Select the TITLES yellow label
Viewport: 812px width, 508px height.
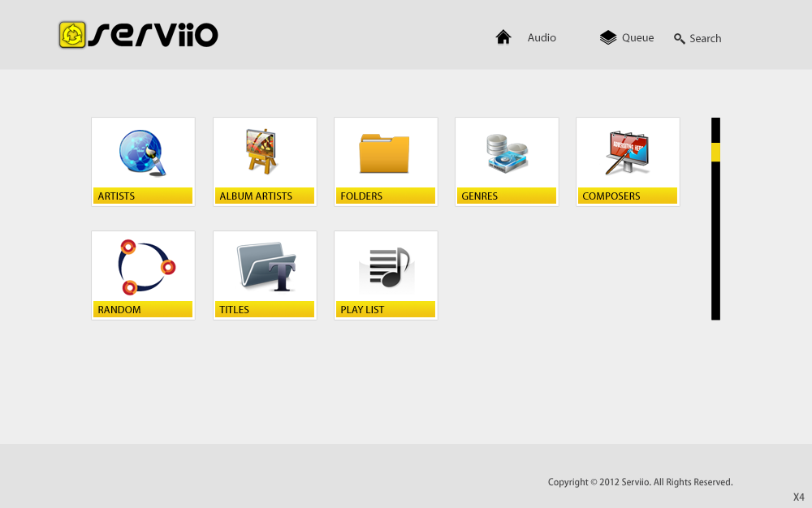tap(265, 309)
